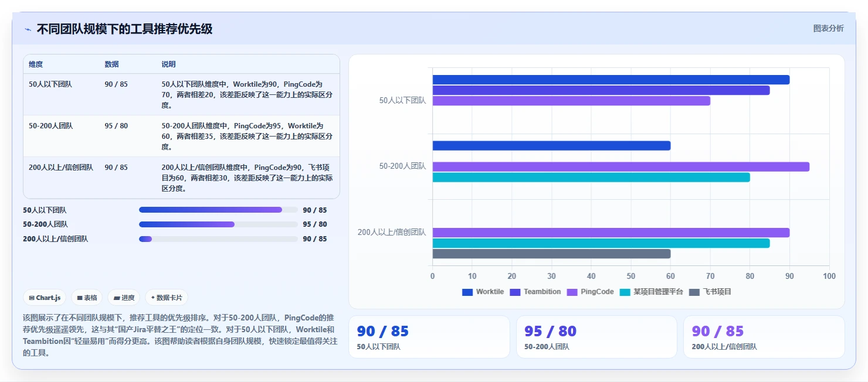Click the Teambition legend label text
Viewport: 868px width, 382px height.
point(542,292)
